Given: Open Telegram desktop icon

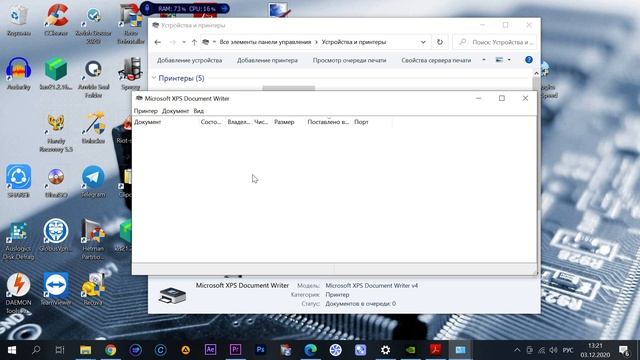Looking at the screenshot, I should [x=93, y=181].
